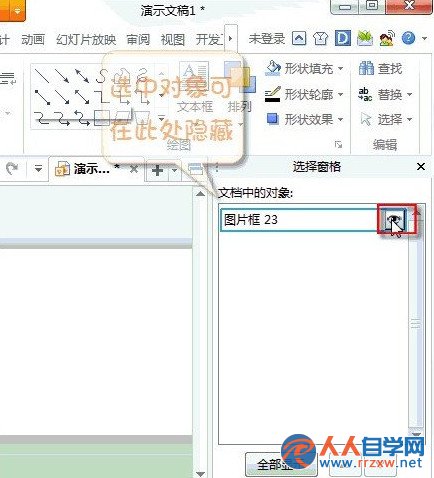
Task: Click the redo arrow in quick toolbar
Action: 12,169
